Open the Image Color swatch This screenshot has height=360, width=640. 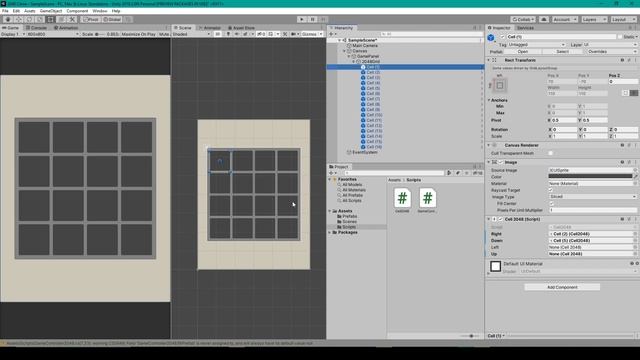point(590,177)
